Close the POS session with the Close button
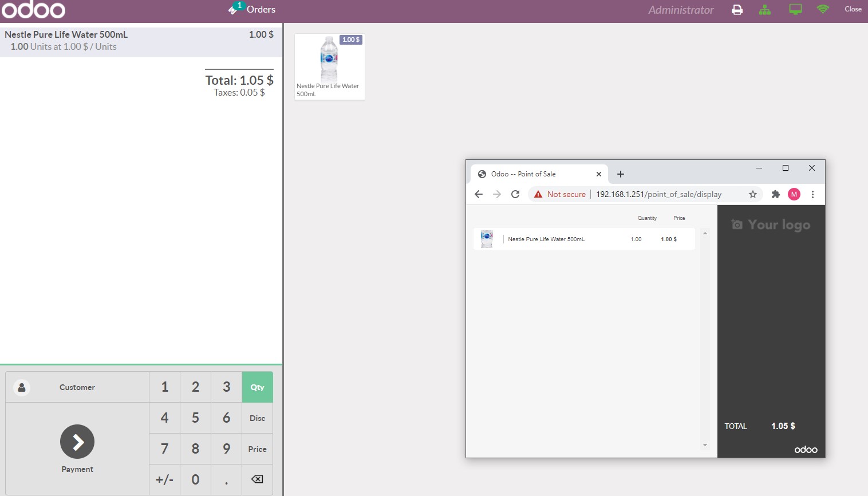Image resolution: width=868 pixels, height=496 pixels. tap(853, 9)
